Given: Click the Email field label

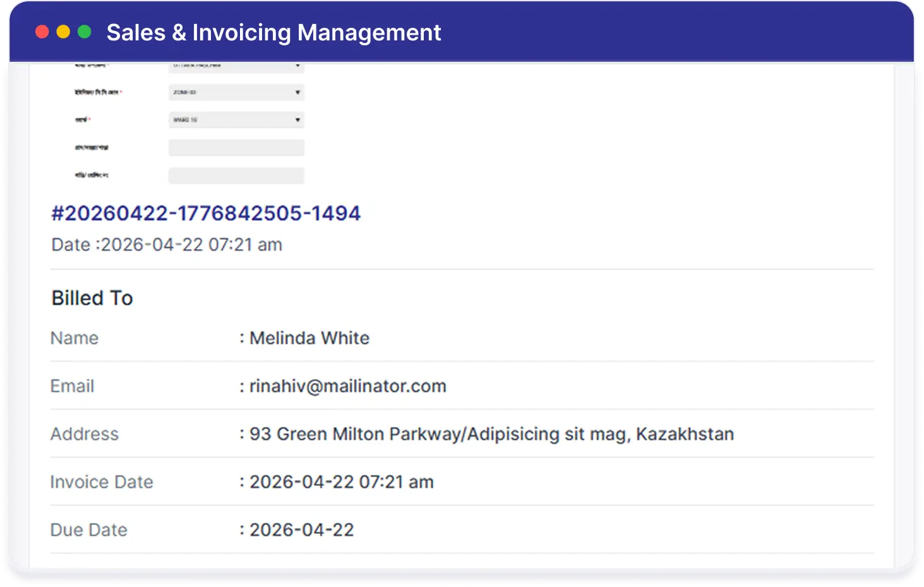Looking at the screenshot, I should tap(73, 386).
